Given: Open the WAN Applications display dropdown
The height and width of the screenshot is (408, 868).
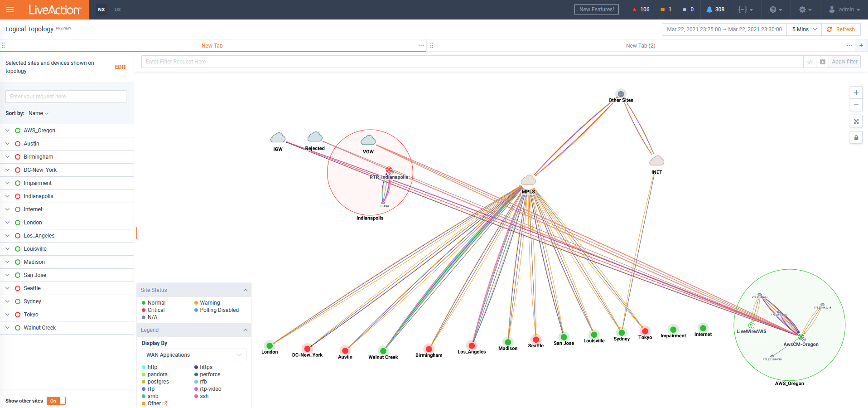Looking at the screenshot, I should (194, 355).
